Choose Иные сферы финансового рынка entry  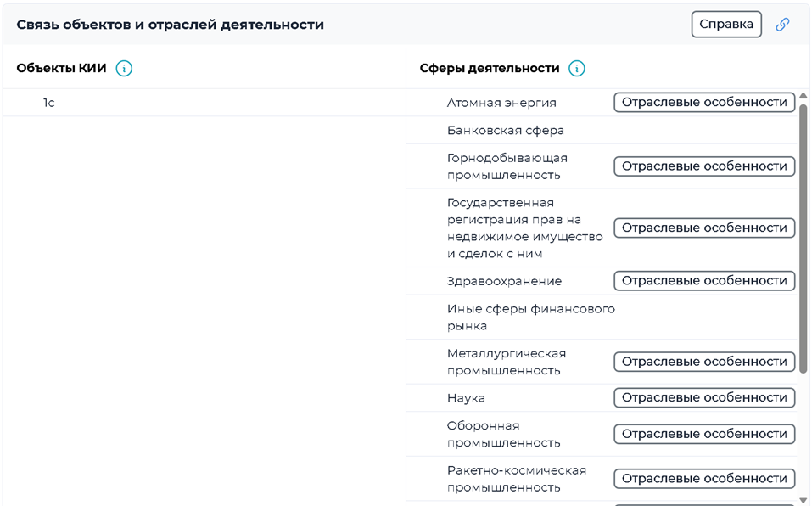pyautogui.click(x=530, y=318)
